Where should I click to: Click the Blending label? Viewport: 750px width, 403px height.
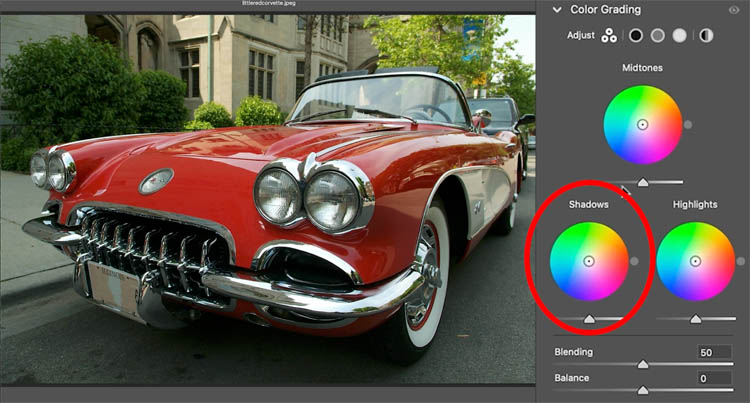click(574, 352)
